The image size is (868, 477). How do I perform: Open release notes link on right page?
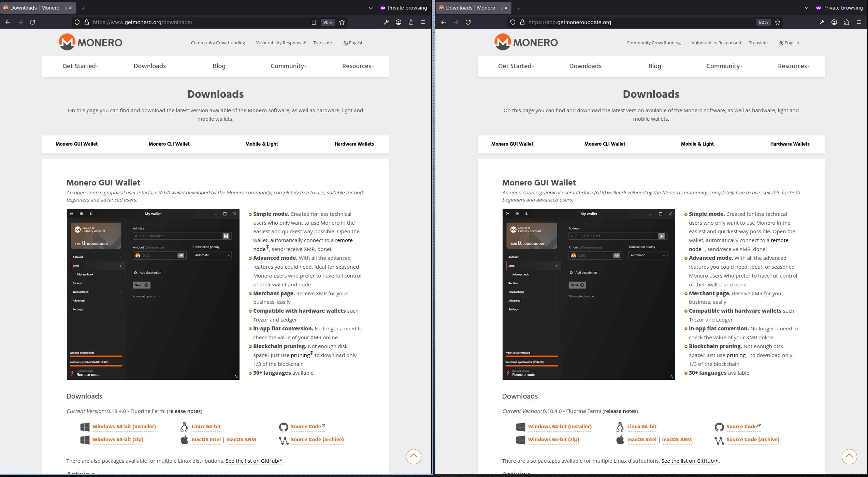click(620, 411)
